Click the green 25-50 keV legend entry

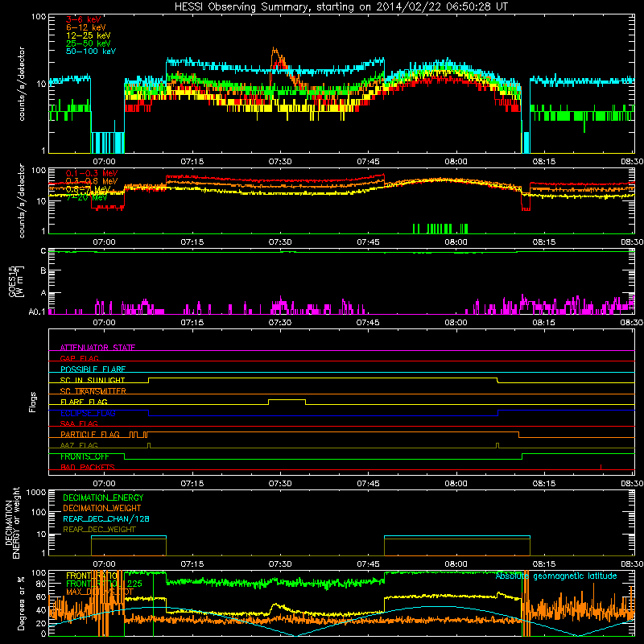[89, 43]
